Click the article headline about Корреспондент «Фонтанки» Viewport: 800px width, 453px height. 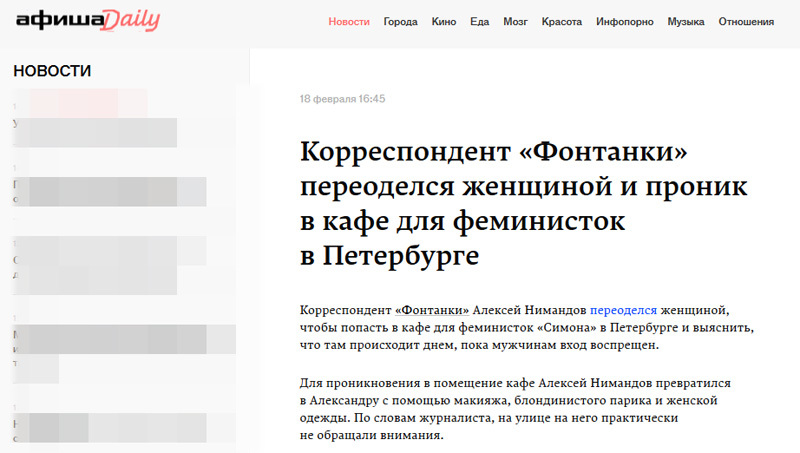click(x=523, y=203)
